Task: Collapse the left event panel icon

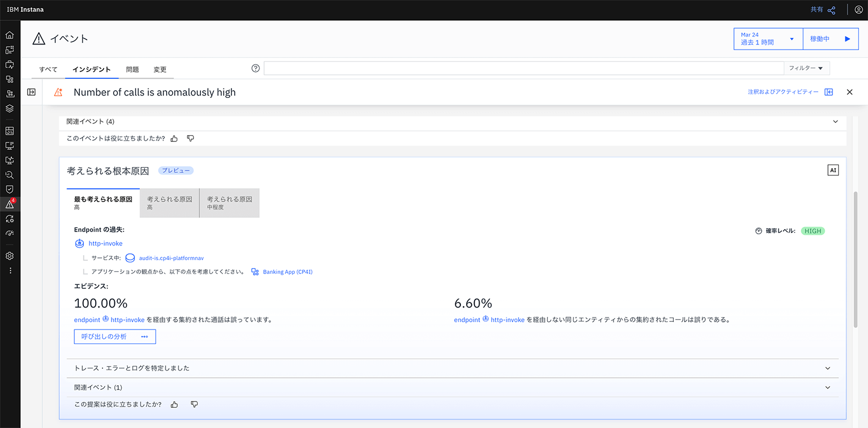Action: tap(32, 92)
